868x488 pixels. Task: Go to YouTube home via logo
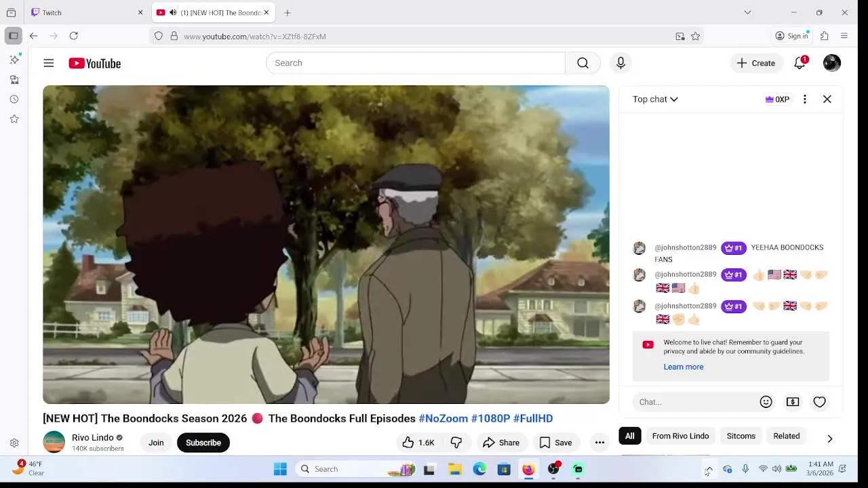tap(94, 63)
